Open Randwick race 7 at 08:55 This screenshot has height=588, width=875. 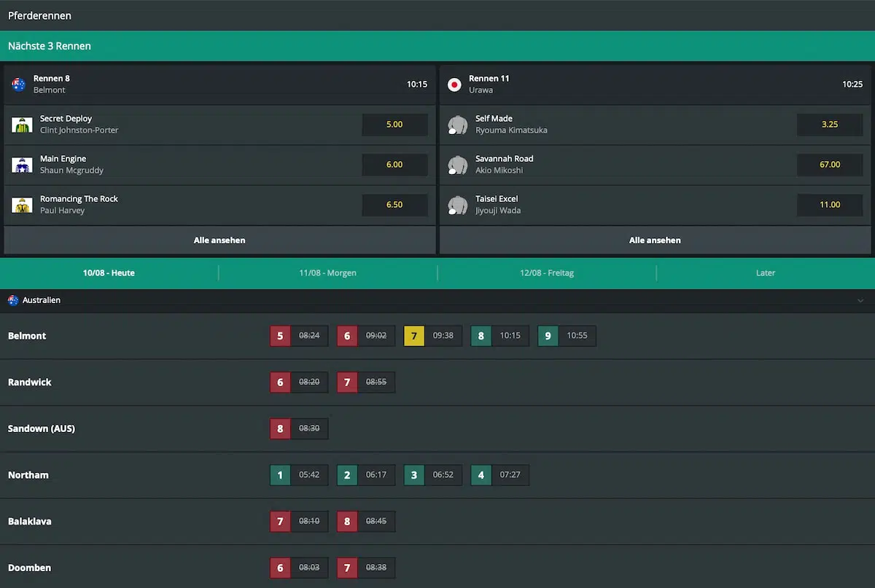tap(366, 382)
